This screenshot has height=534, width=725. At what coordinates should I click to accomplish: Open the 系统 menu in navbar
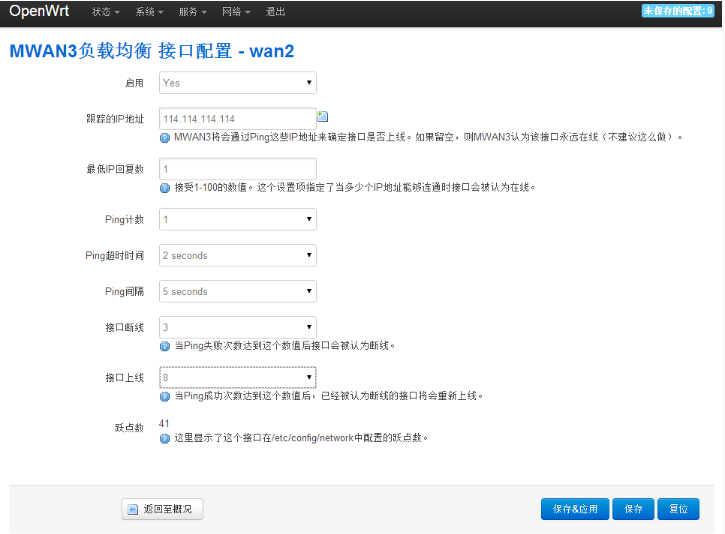tap(149, 12)
